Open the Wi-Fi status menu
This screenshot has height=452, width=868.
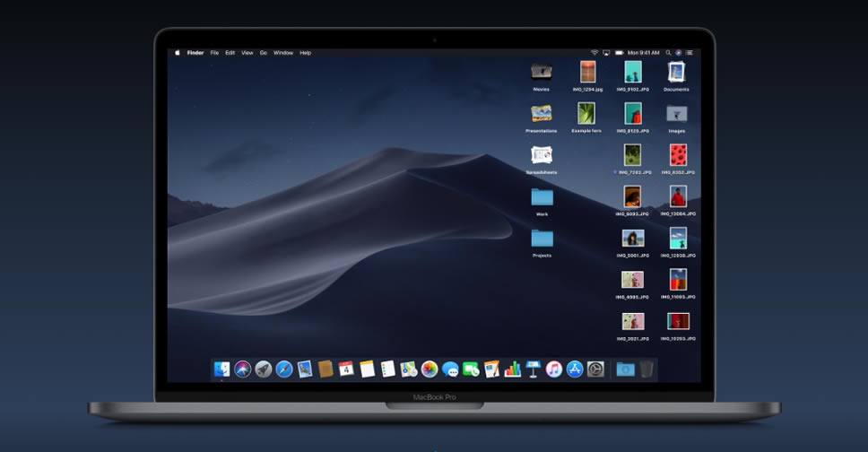click(x=594, y=53)
